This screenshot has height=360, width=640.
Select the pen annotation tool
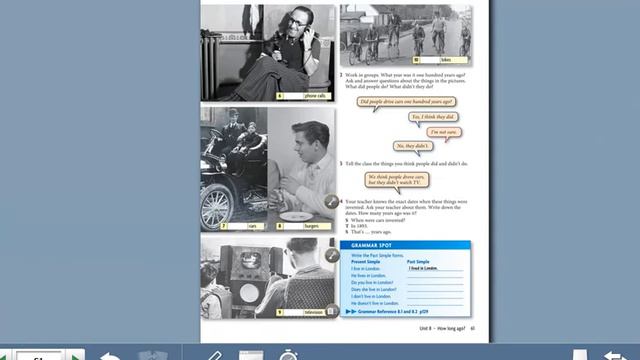213,355
